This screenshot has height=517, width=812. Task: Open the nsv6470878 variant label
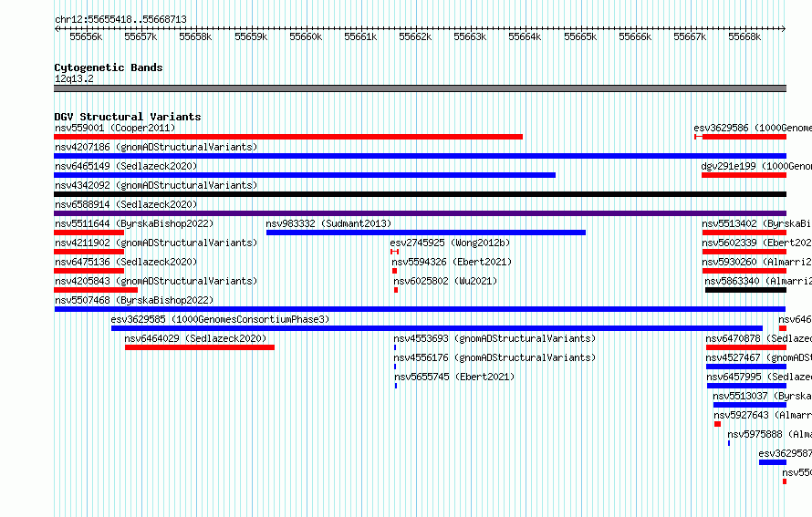(759, 339)
